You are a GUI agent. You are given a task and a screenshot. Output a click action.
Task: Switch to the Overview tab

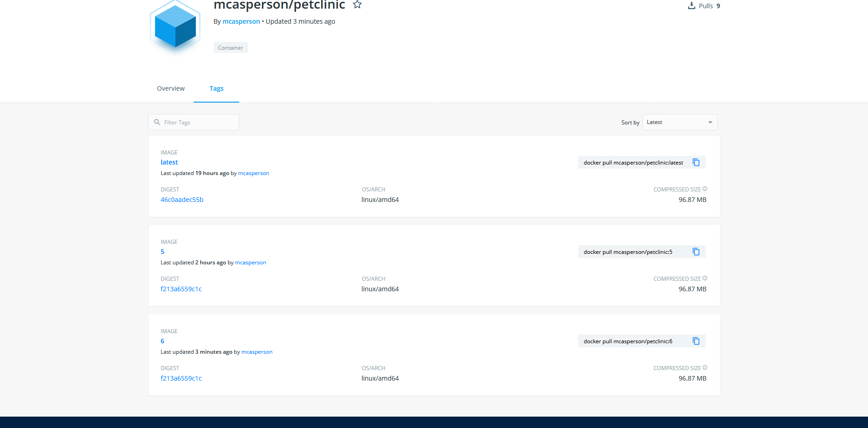pos(170,88)
